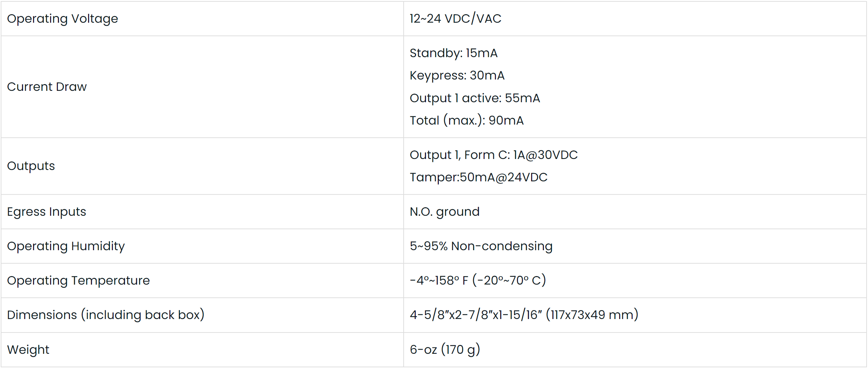This screenshot has height=368, width=868.
Task: Click the Operating Temperature label
Action: click(x=78, y=281)
